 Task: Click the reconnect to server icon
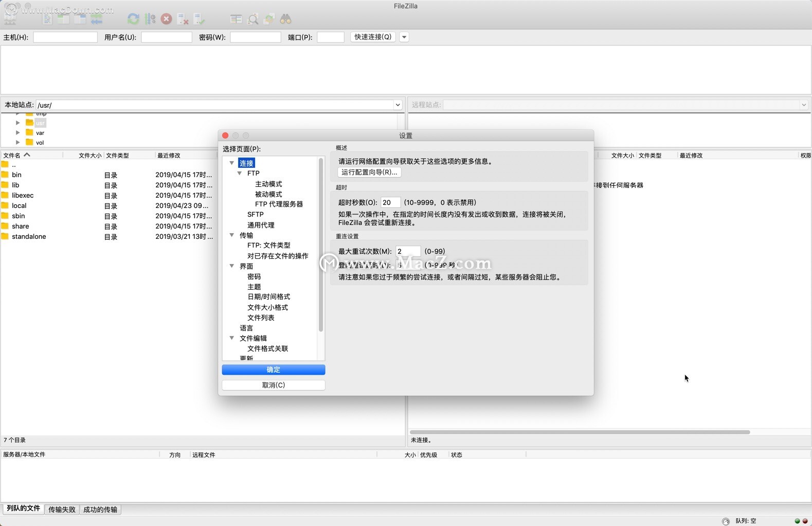(x=199, y=19)
